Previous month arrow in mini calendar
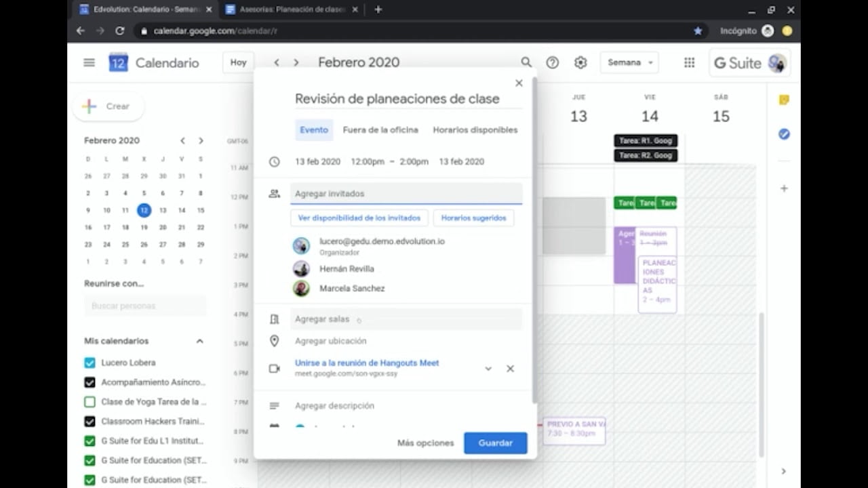Viewport: 868px width, 488px height. click(x=182, y=140)
